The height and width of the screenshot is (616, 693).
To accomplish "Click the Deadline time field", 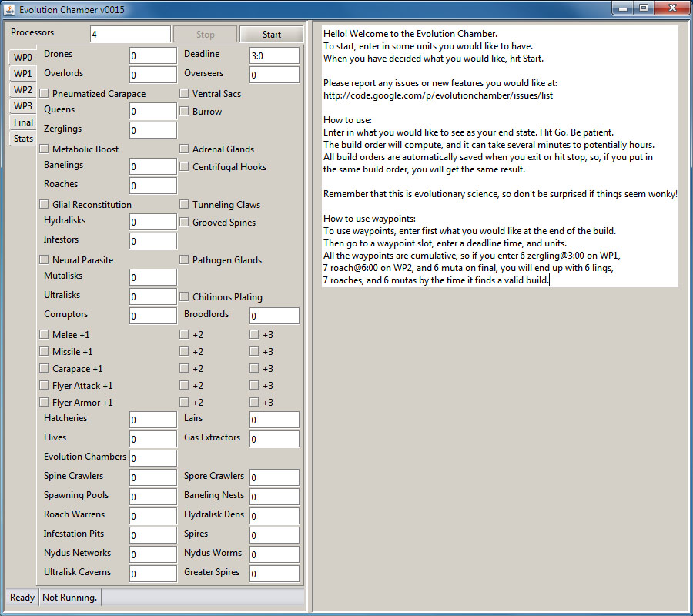I will (x=274, y=55).
